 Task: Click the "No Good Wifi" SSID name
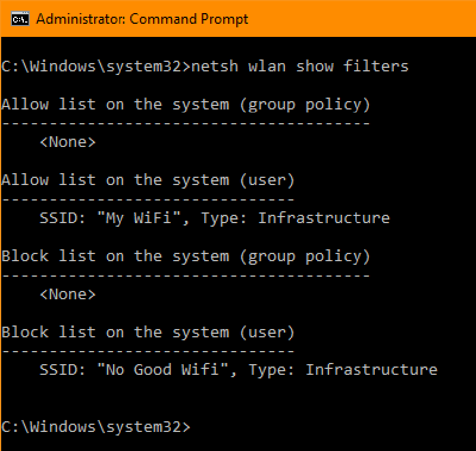tap(162, 370)
